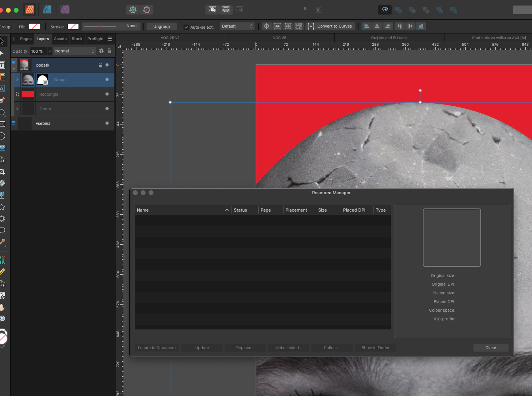Align objects to bottom
532x396 pixels.
[421, 26]
